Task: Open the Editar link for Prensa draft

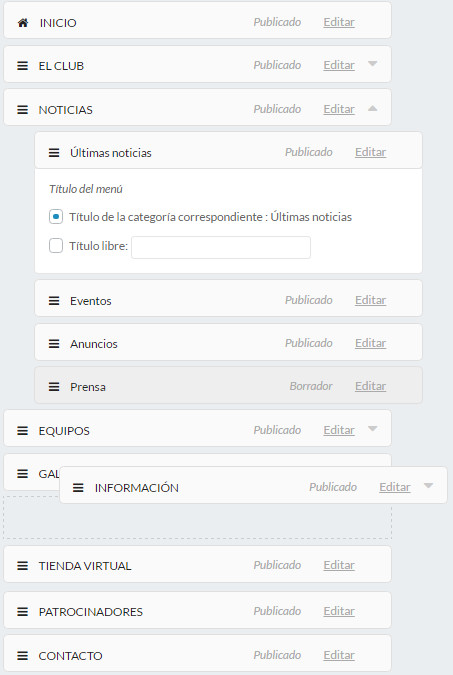Action: (370, 386)
